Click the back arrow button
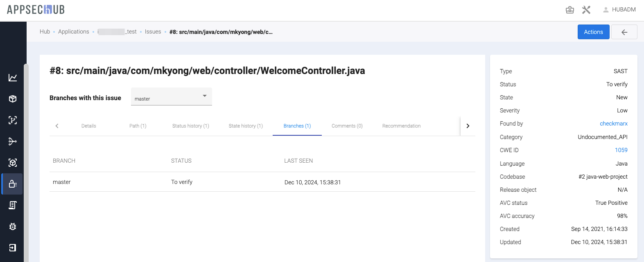 tap(624, 32)
